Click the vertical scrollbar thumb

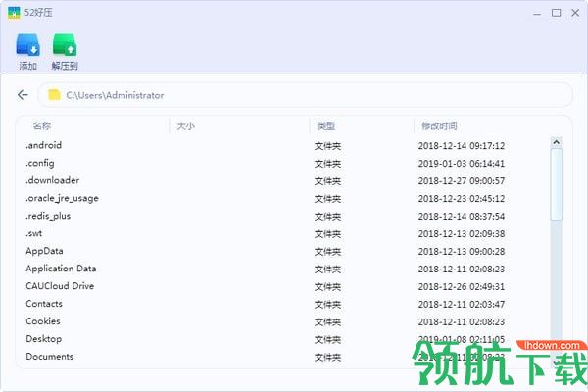point(556,184)
